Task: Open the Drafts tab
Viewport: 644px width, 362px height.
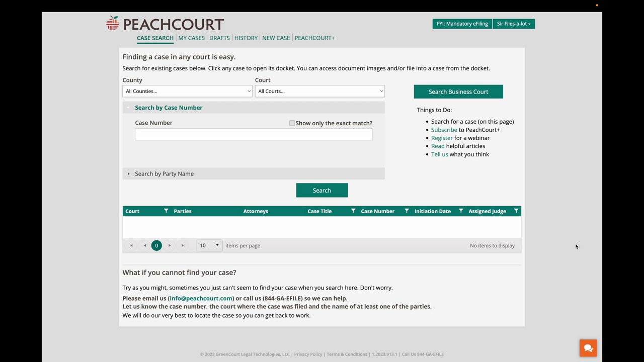Action: [219, 38]
